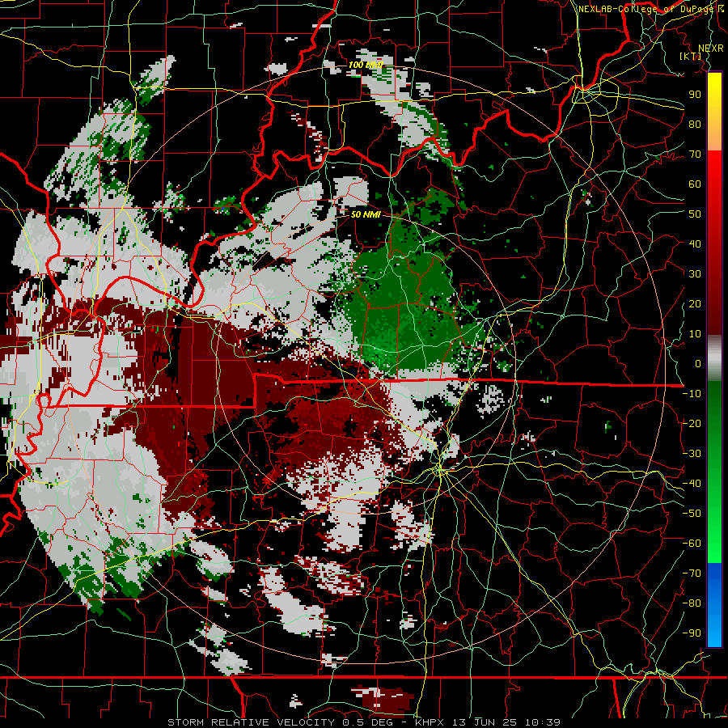Click the 20 value on the velocity scale
This screenshot has width=728, height=728.
pos(695,303)
